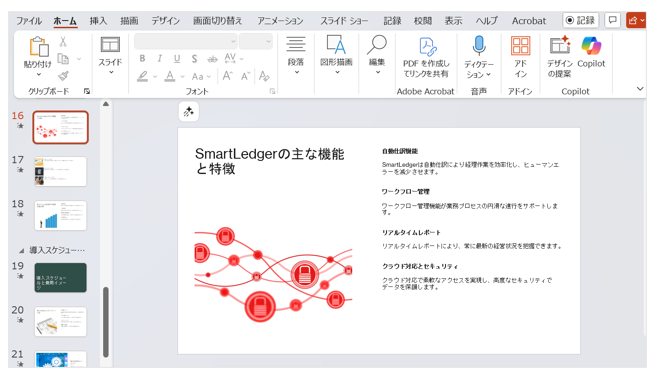Click the SmartLedgerの主な機能と特徴 title
The width and height of the screenshot is (658, 377).
pyautogui.click(x=269, y=161)
